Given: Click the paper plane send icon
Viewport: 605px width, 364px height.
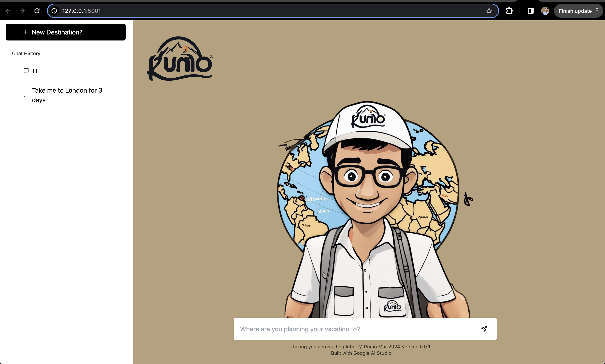Looking at the screenshot, I should [484, 329].
